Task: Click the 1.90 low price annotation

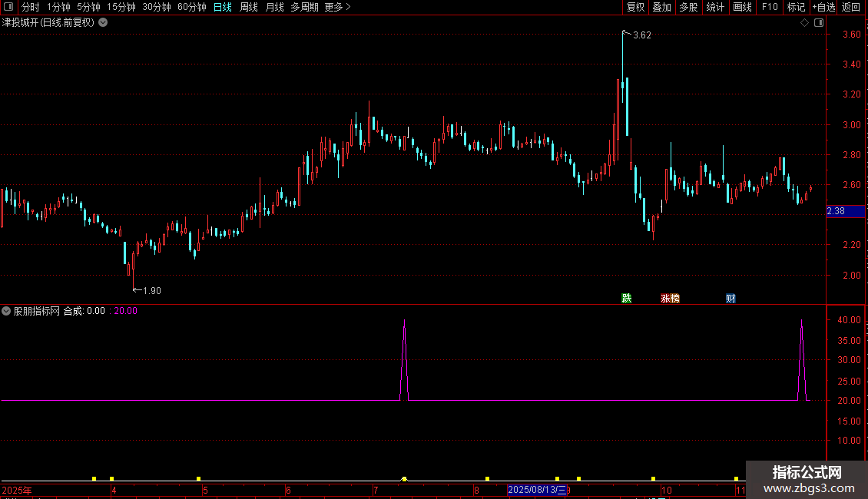Action: (x=151, y=290)
